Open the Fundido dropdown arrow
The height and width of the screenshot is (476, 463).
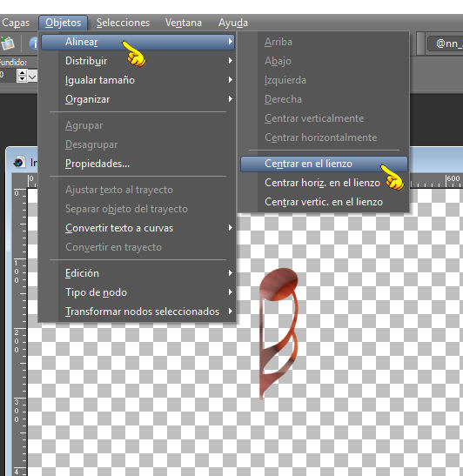(32, 76)
